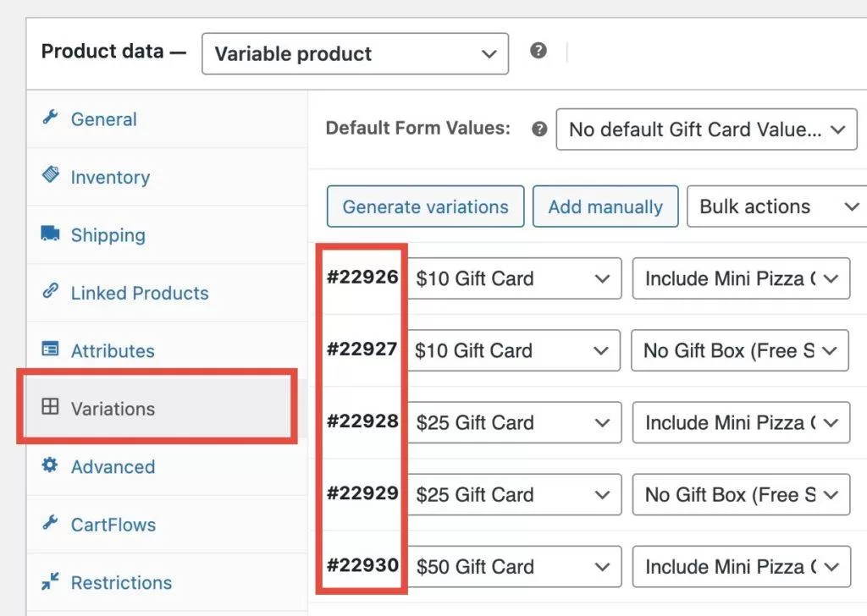
Task: Click the Add manually button
Action: coord(605,207)
